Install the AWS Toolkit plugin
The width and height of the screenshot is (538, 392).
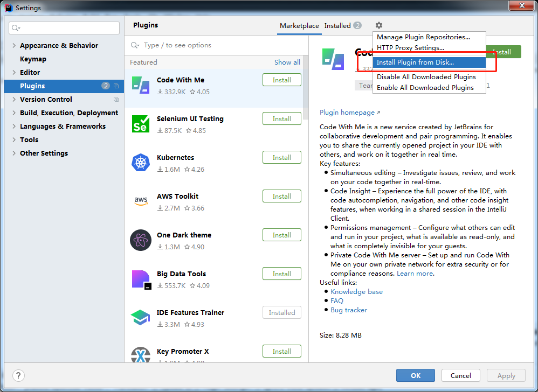(x=282, y=196)
